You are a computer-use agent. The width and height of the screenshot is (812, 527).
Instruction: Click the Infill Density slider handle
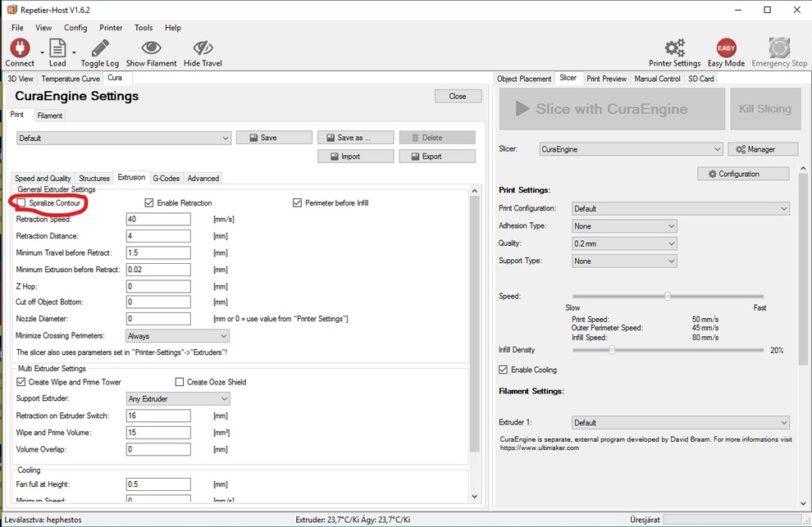[x=612, y=350]
